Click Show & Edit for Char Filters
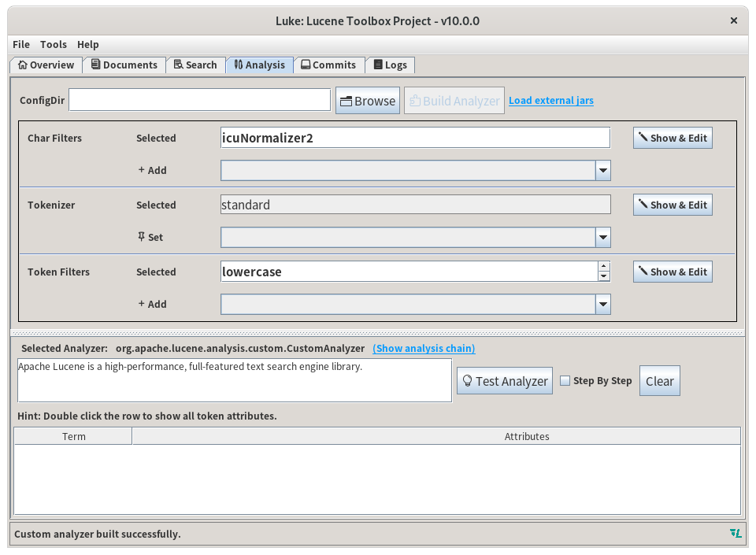The height and width of the screenshot is (555, 756). 673,138
